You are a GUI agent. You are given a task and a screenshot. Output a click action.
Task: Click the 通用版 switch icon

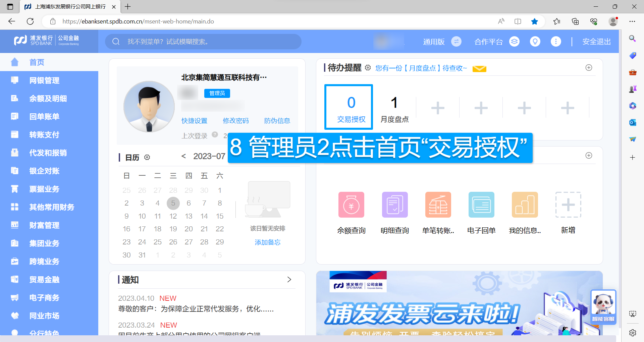456,42
